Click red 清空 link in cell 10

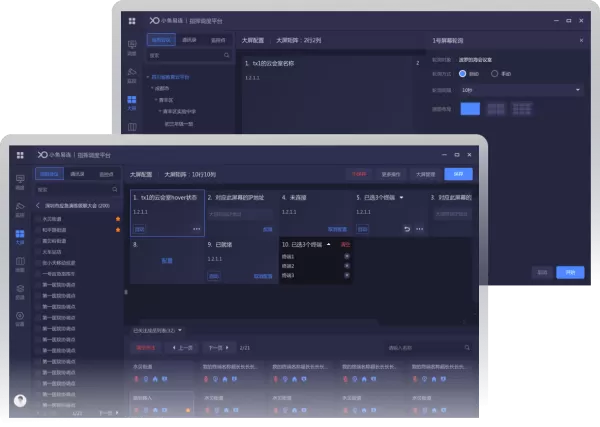(x=345, y=244)
